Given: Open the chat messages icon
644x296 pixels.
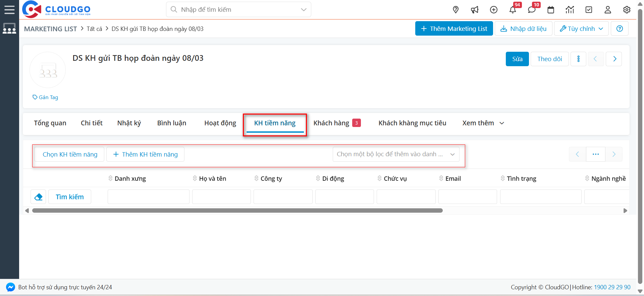Looking at the screenshot, I should pyautogui.click(x=532, y=10).
